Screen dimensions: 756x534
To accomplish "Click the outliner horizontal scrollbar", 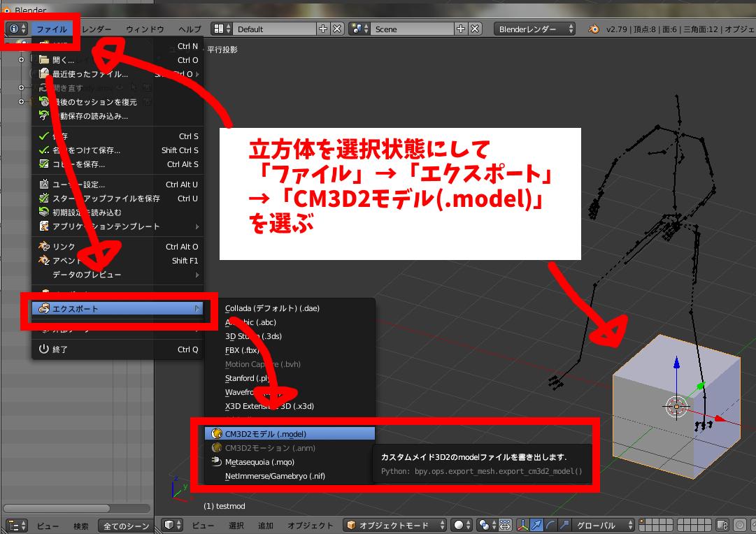I will coord(57,508).
